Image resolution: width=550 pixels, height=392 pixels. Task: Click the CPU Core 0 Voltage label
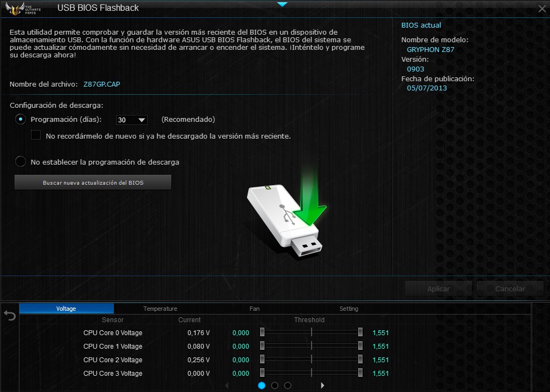pos(113,333)
